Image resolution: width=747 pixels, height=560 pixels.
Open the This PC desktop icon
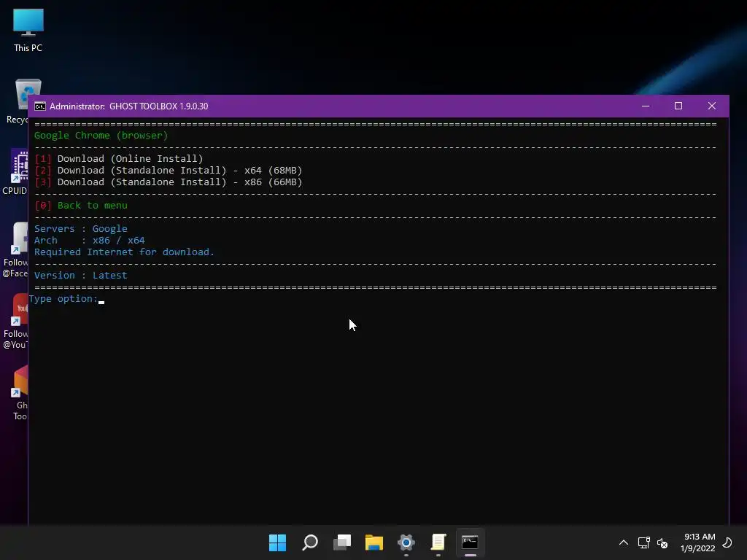click(28, 30)
